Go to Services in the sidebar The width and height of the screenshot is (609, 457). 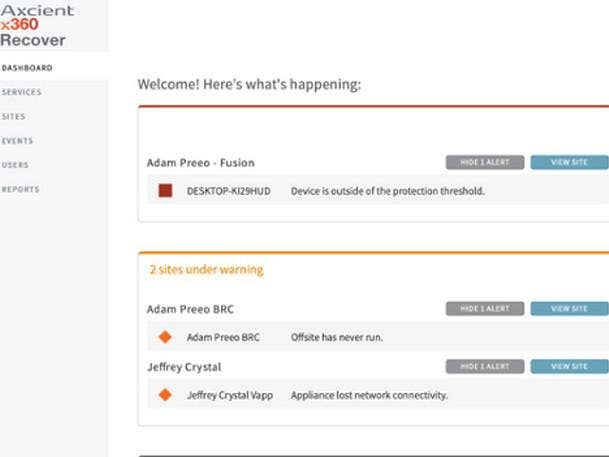[x=22, y=92]
